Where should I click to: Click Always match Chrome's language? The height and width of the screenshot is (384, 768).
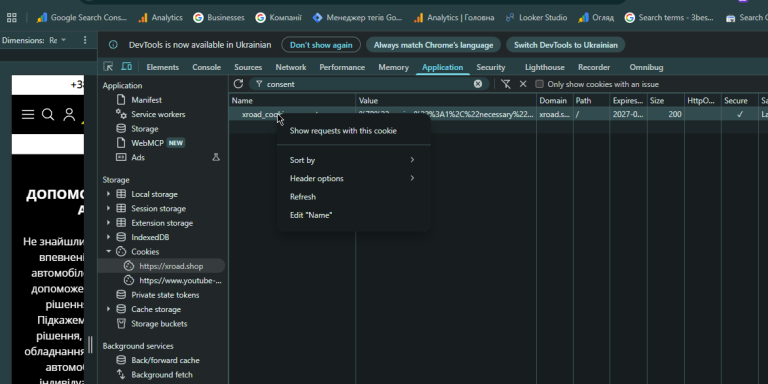[x=433, y=45]
